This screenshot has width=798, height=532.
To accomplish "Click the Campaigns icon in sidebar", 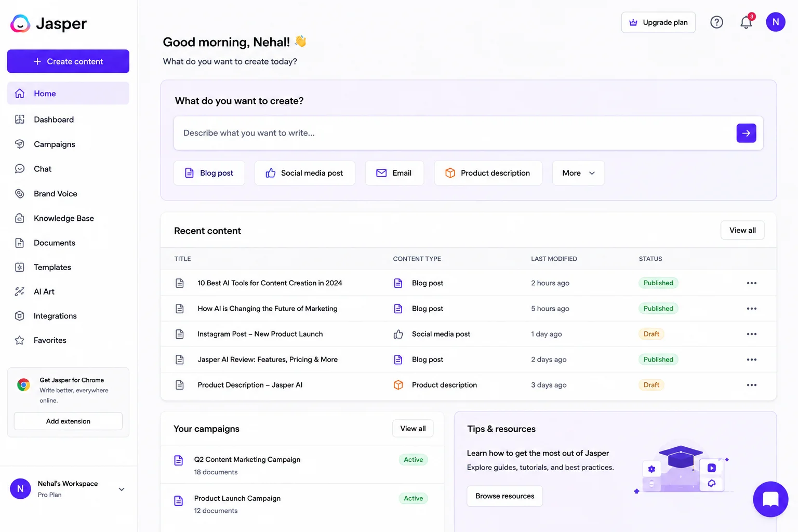I will [20, 144].
